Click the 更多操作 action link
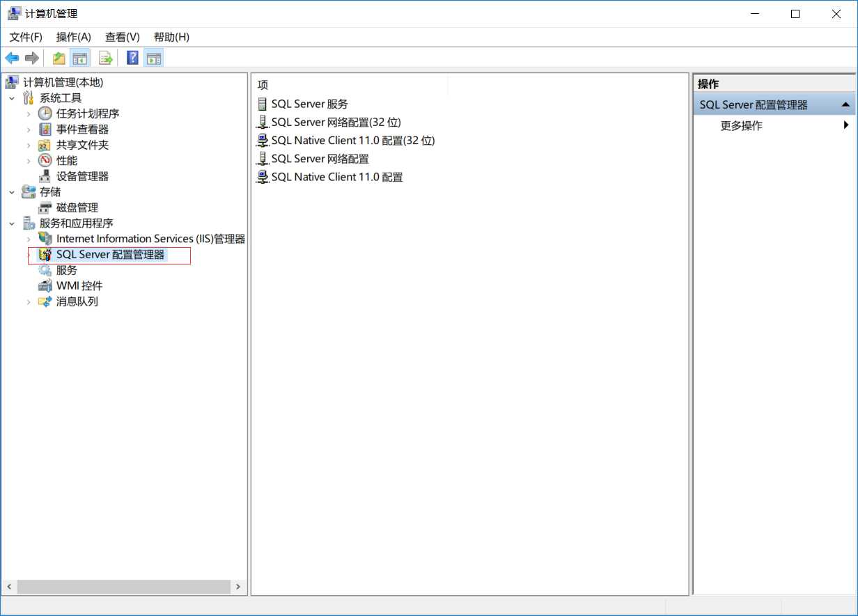The width and height of the screenshot is (858, 616). click(742, 126)
